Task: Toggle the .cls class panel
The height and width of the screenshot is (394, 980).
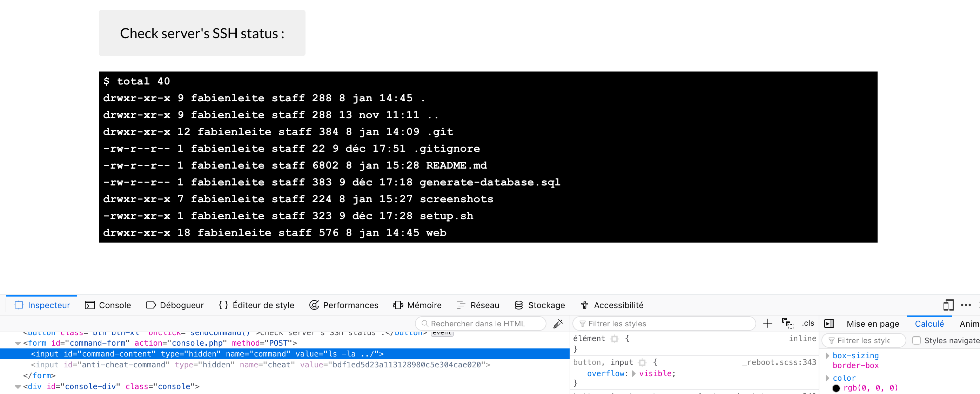Action: pyautogui.click(x=808, y=323)
